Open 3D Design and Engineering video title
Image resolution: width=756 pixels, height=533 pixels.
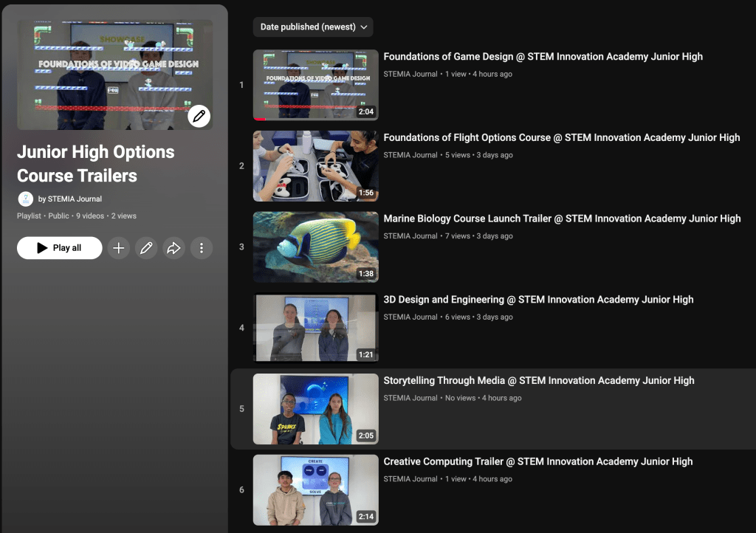538,300
